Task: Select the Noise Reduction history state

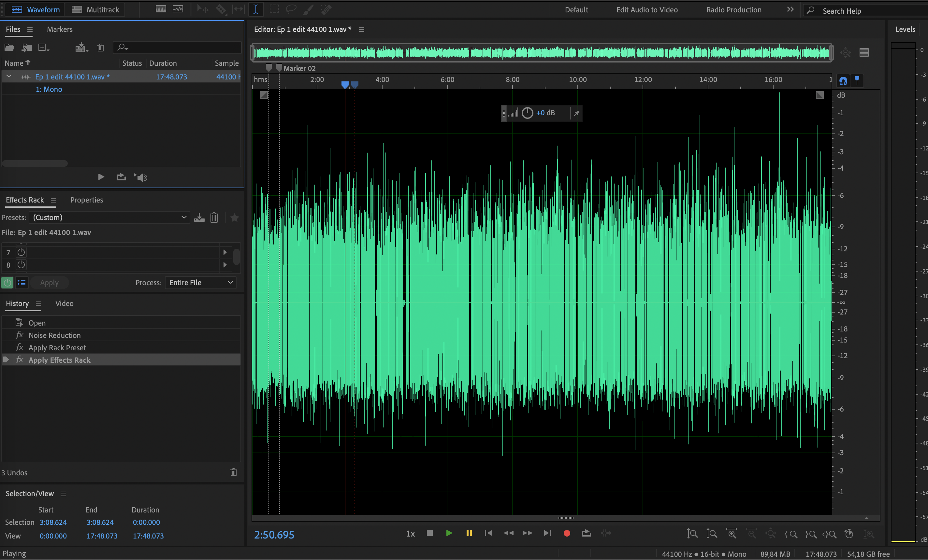Action: pyautogui.click(x=121, y=335)
